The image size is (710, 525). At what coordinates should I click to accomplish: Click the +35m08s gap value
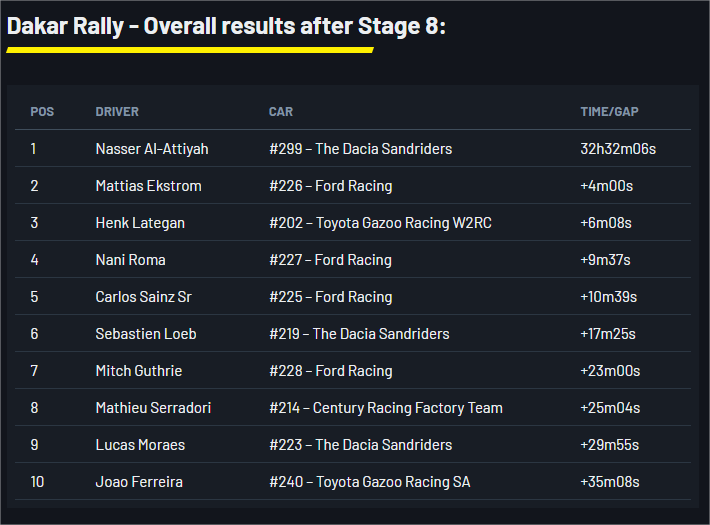pos(609,482)
